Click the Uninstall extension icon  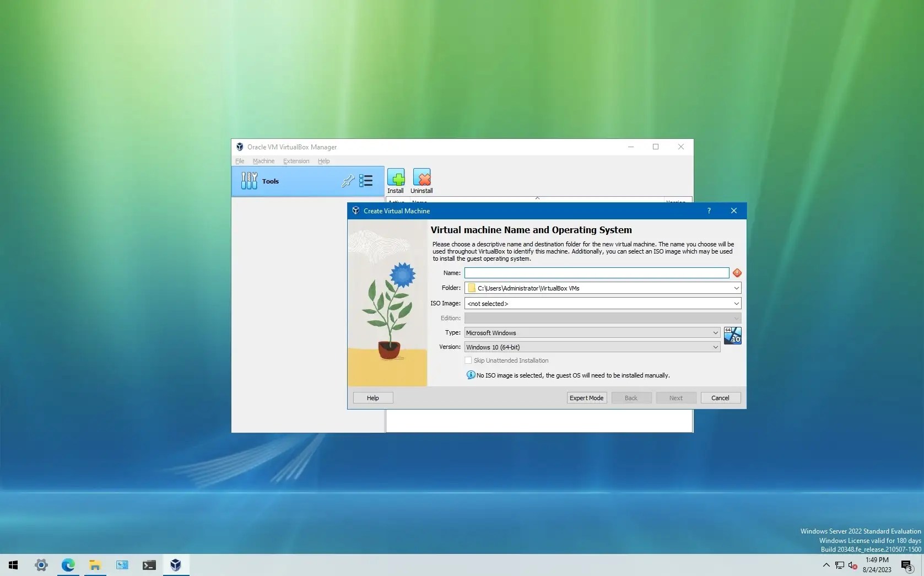[422, 181]
